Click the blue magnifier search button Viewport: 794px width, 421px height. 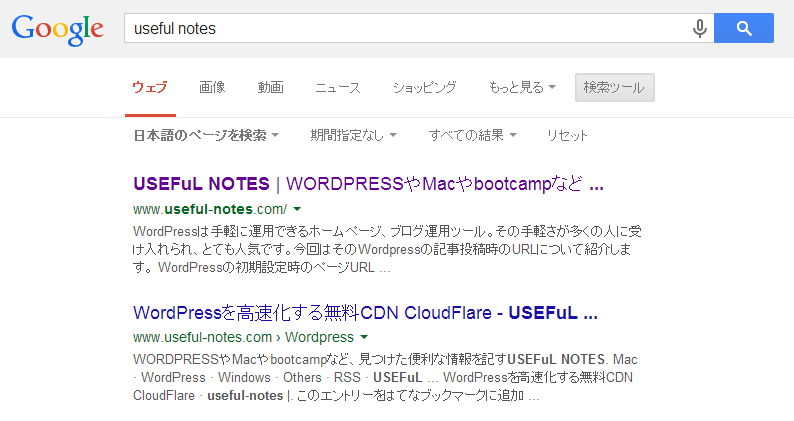pyautogui.click(x=744, y=28)
